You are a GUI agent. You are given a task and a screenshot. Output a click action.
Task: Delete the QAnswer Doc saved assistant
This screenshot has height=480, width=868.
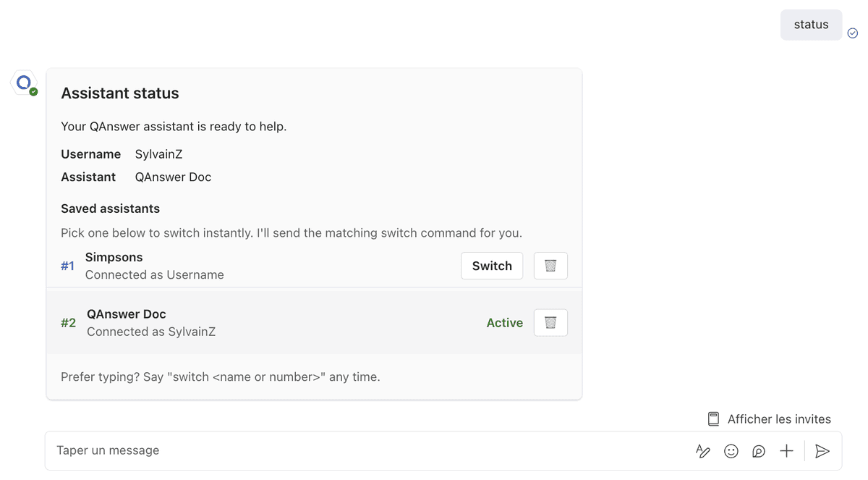[x=550, y=323]
